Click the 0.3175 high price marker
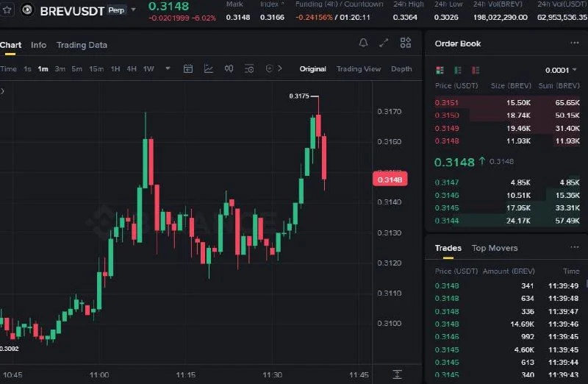 click(x=299, y=96)
